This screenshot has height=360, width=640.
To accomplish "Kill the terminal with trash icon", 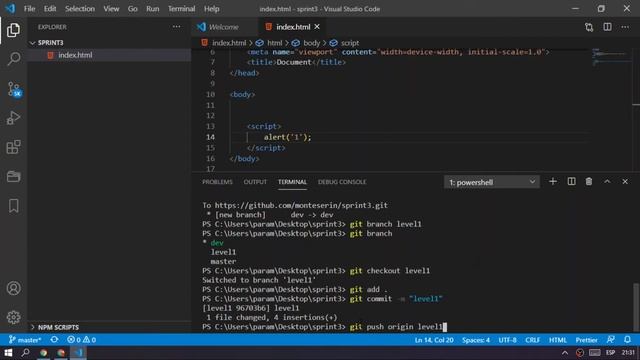I will (589, 182).
